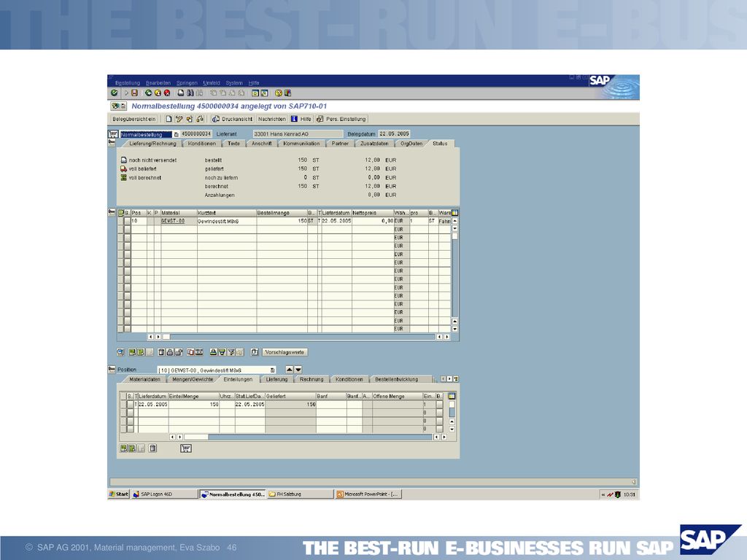Open the Normalbestellung order type dropdown
This screenshot has height=560, width=747.
[176, 135]
